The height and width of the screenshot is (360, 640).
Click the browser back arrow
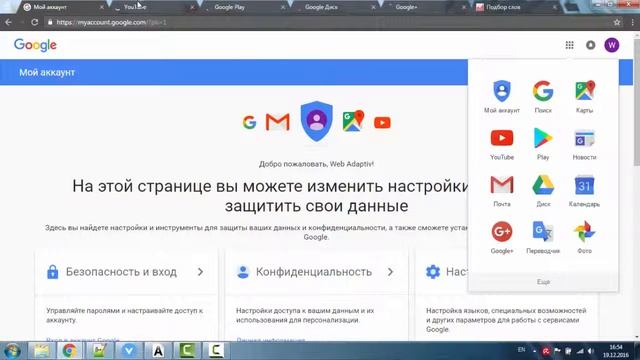tap(9, 22)
